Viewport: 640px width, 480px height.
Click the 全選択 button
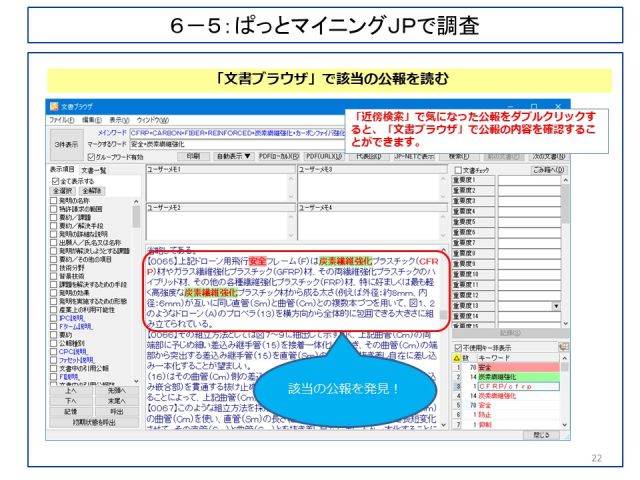click(x=63, y=191)
